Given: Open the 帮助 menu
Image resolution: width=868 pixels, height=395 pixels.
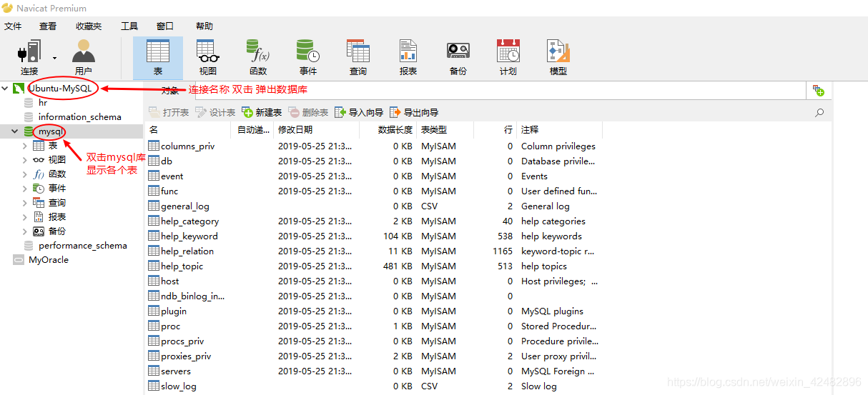Looking at the screenshot, I should [204, 26].
